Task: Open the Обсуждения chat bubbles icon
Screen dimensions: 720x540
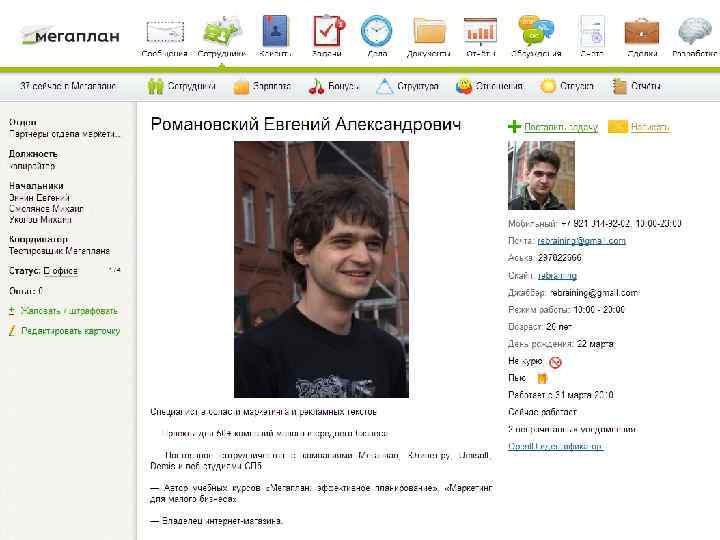Action: [536, 31]
